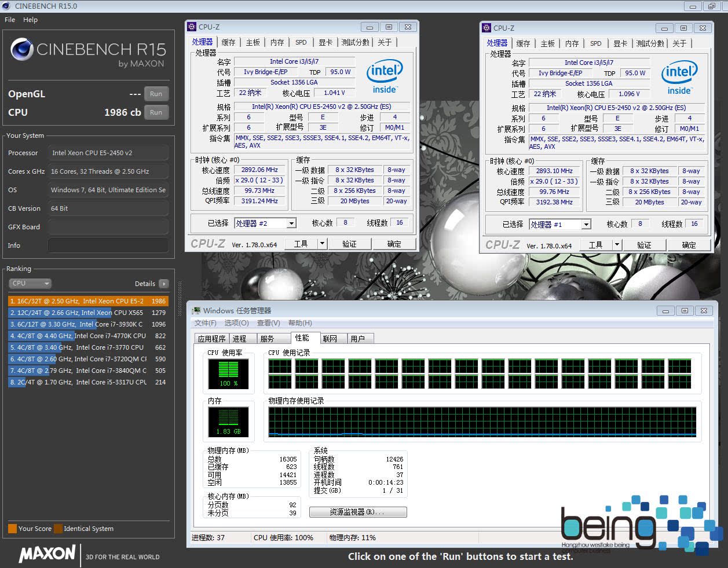Click the MAXON logo at bottom

point(47,554)
